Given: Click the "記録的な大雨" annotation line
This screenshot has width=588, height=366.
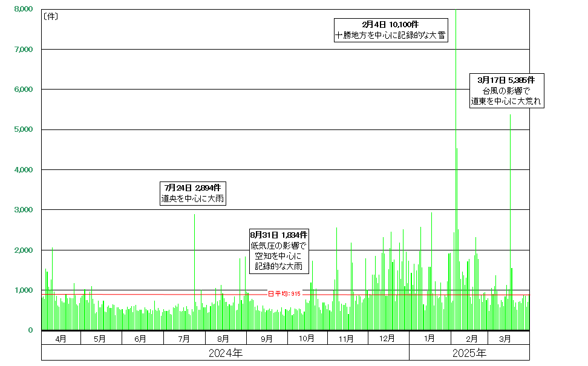Looking at the screenshot, I should coord(279,267).
